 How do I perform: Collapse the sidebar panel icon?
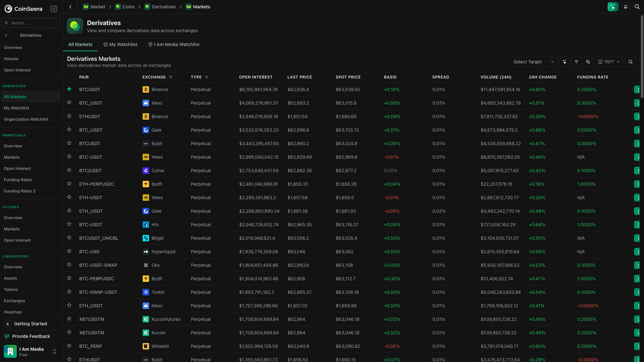click(x=54, y=9)
